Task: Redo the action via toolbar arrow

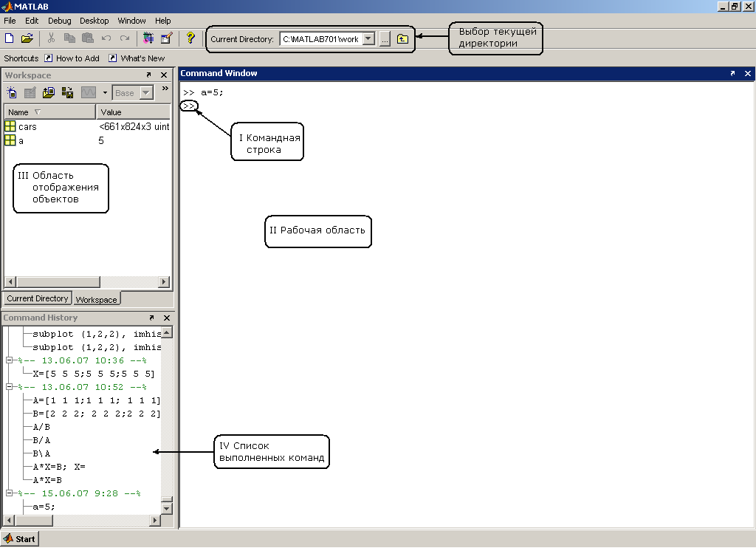Action: pyautogui.click(x=125, y=38)
